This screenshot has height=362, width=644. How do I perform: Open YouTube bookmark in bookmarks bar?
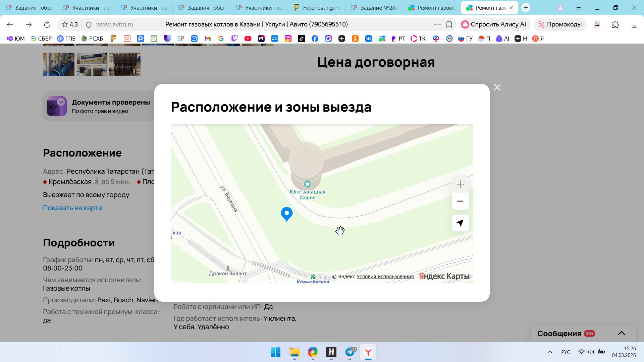pos(248,39)
